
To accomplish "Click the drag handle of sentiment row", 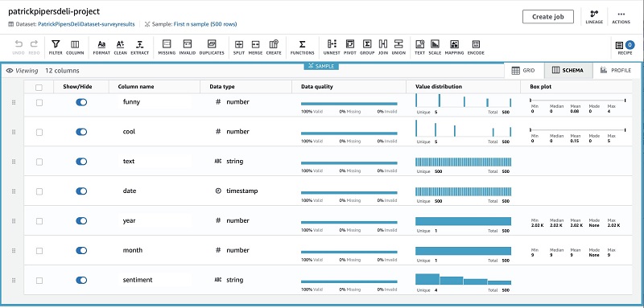I will [x=14, y=281].
